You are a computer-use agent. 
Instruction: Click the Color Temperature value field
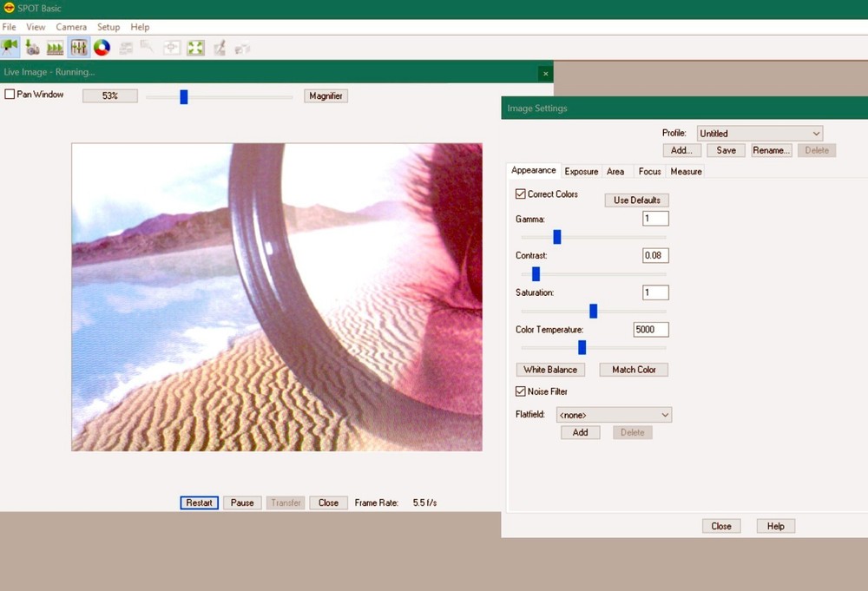[x=650, y=329]
